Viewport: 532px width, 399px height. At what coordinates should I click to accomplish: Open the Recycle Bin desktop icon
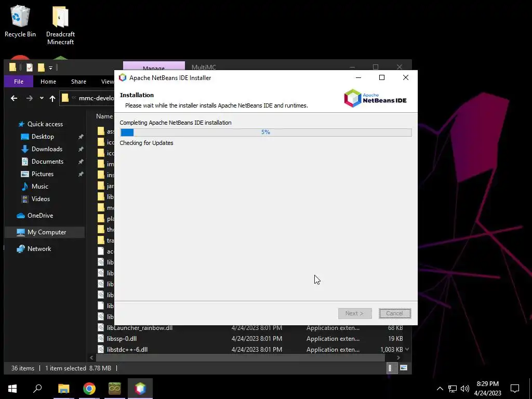coord(20,21)
